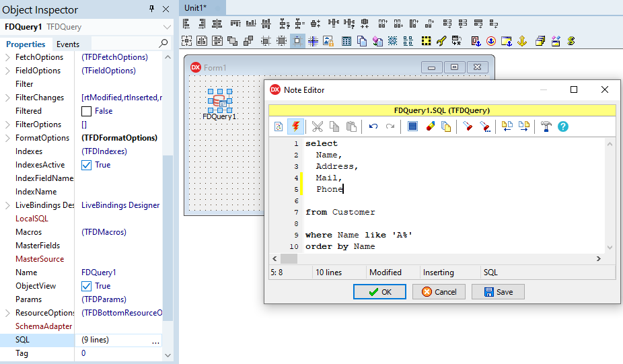Click the (TFDParams) value
Image resolution: width=623 pixels, height=364 pixels.
(x=104, y=299)
